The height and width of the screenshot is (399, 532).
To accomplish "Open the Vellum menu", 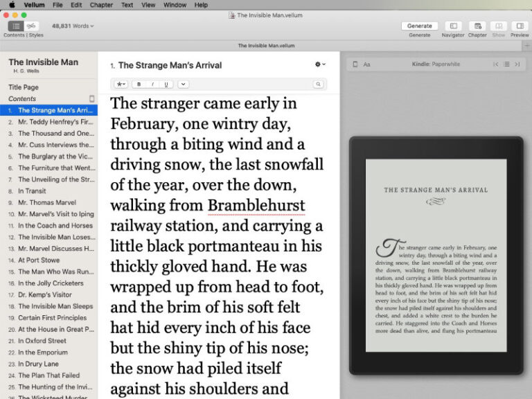I will tap(34, 5).
